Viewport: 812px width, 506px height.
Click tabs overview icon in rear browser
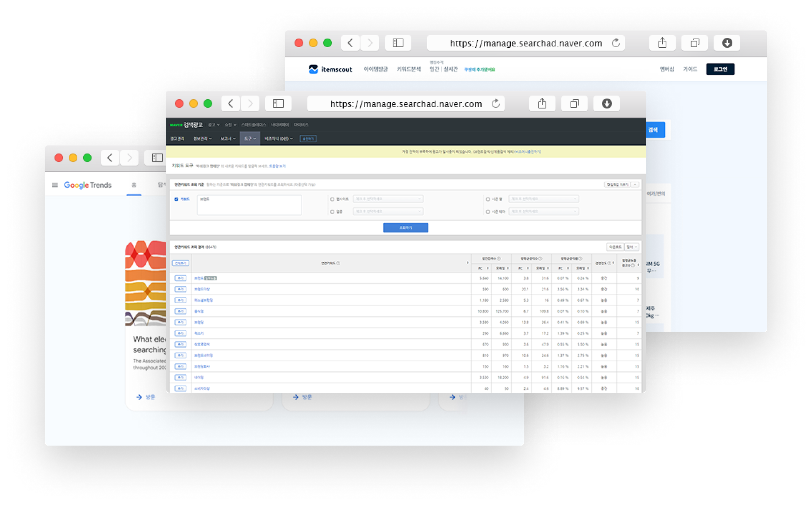[694, 43]
